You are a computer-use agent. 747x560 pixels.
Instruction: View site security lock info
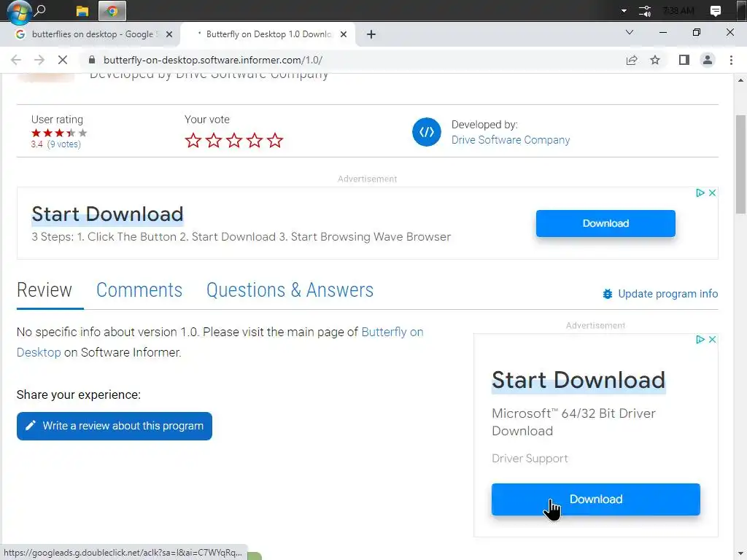92,60
